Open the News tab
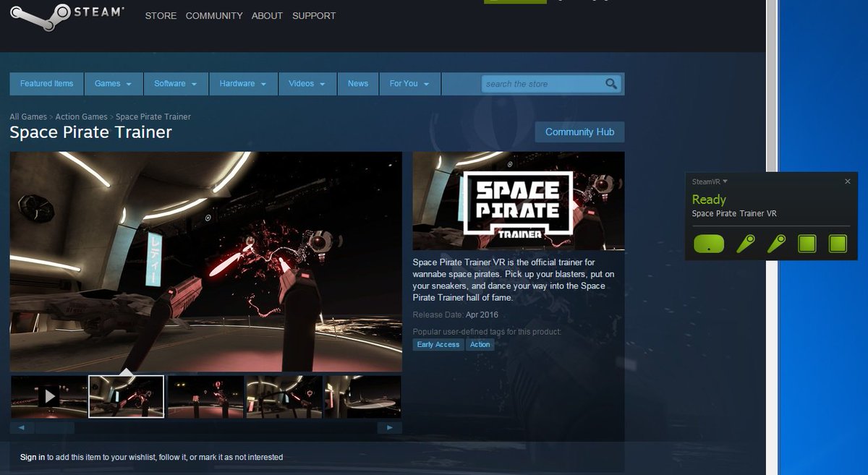Viewport: 868px width, 475px height. click(x=358, y=84)
